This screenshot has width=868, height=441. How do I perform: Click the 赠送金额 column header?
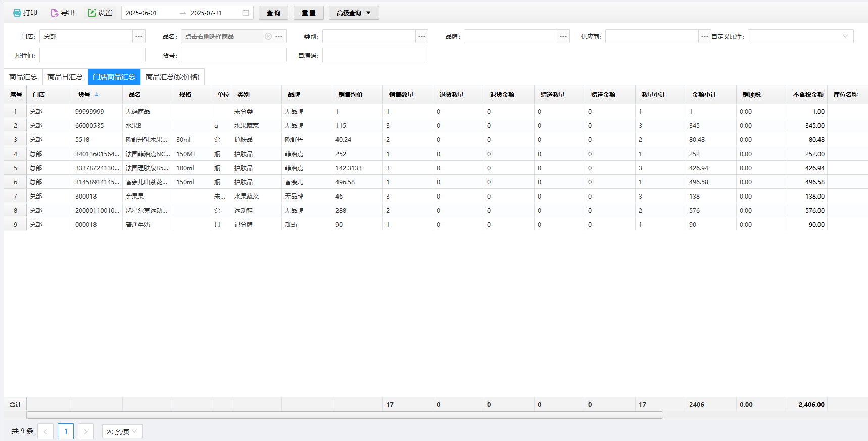pos(610,94)
